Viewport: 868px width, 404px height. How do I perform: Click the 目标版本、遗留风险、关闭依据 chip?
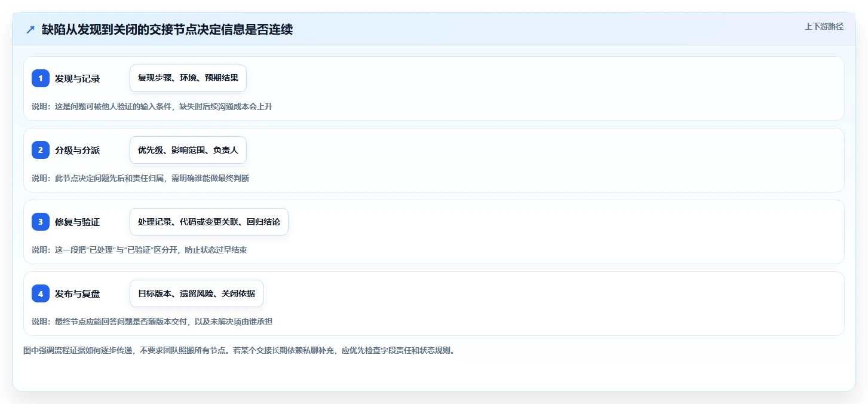197,293
